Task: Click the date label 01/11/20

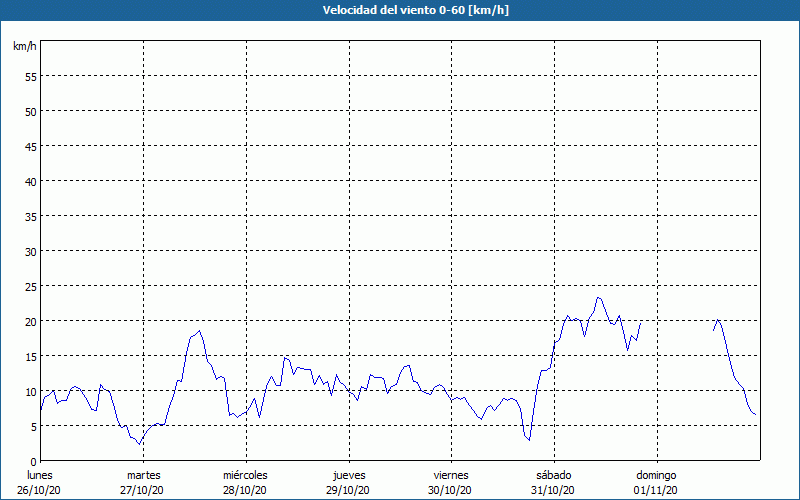Action: tap(656, 490)
